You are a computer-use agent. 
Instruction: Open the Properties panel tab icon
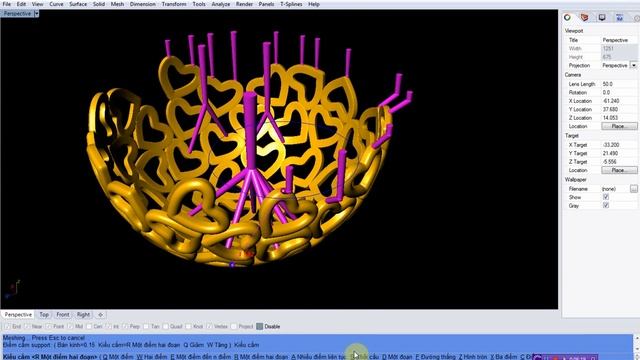pos(567,18)
